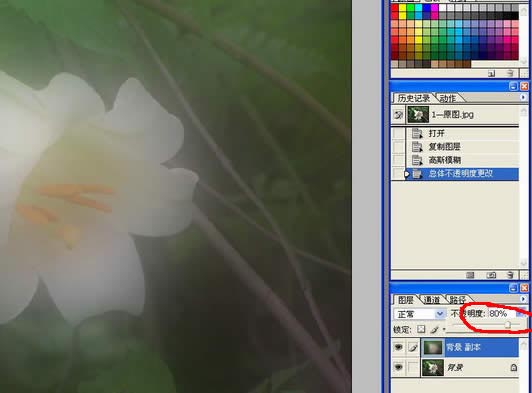Select the 总体不透明度更改 history state

pos(462,174)
